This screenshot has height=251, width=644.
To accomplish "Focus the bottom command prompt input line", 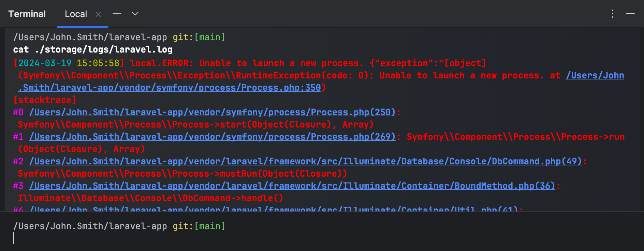I will [136, 238].
